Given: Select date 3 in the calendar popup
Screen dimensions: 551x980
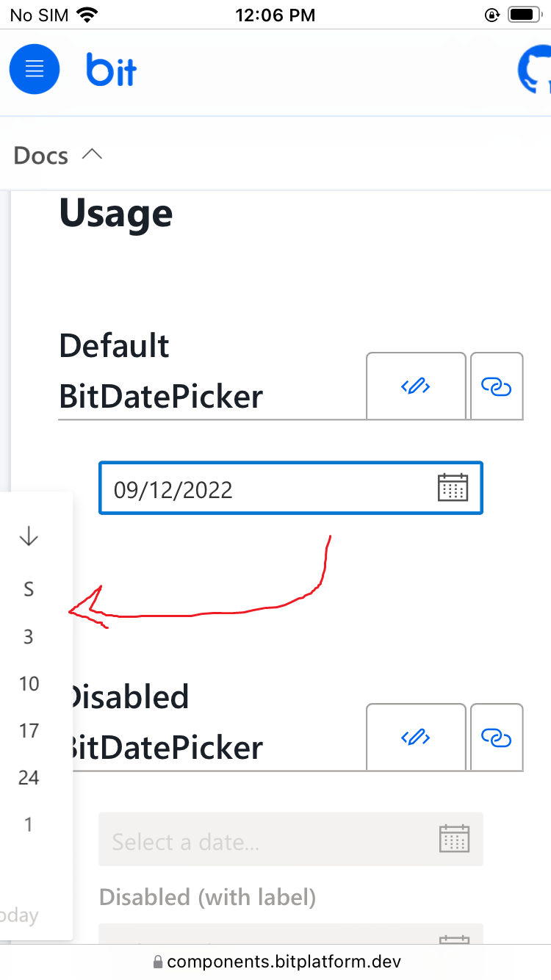Looking at the screenshot, I should [x=28, y=636].
